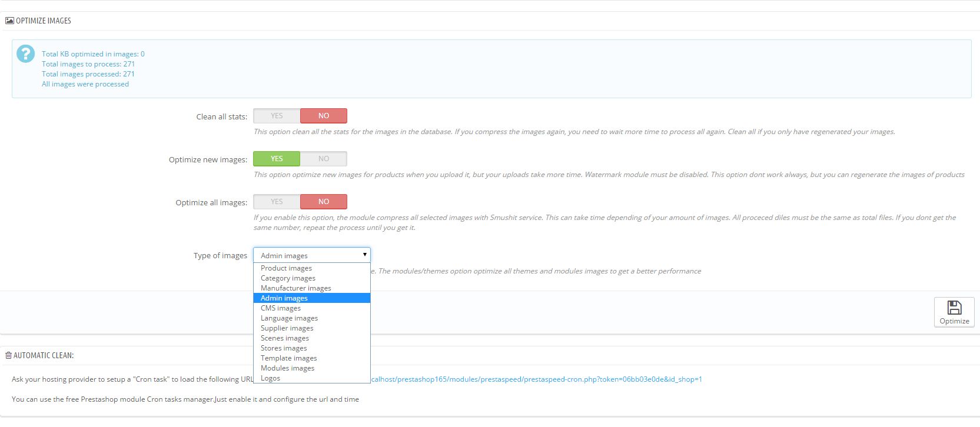980x427 pixels.
Task: Set Clean all stats to NO
Action: click(x=324, y=116)
